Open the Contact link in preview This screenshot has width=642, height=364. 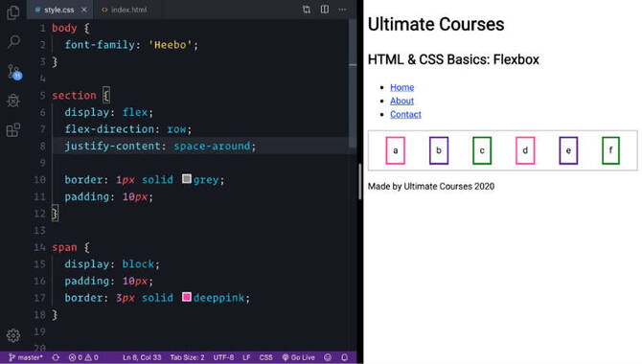coord(405,114)
